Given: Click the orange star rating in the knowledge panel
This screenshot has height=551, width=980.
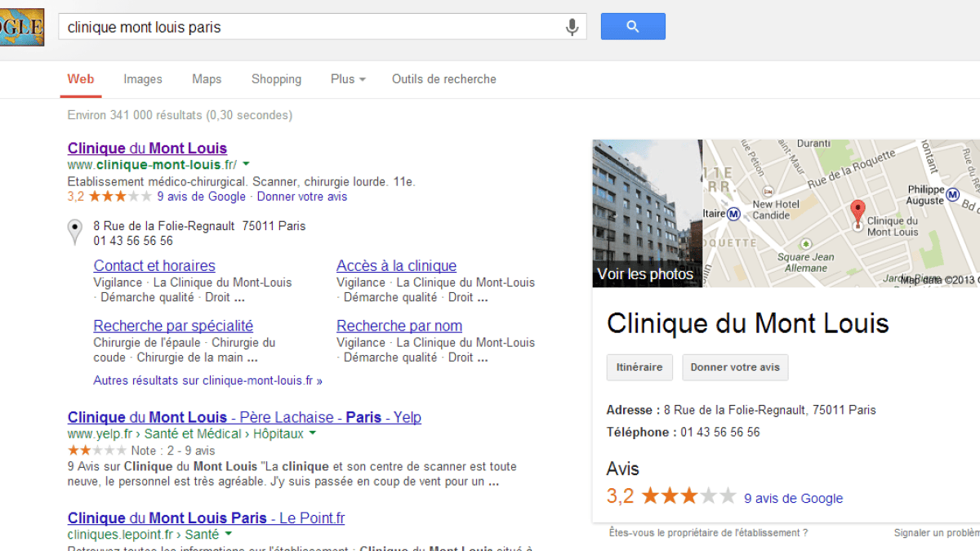Looking at the screenshot, I should coord(688,496).
